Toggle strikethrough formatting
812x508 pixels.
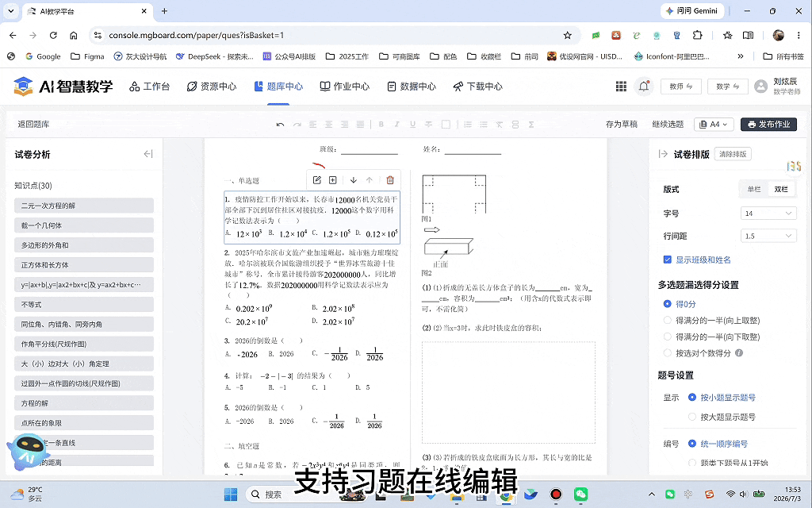(x=428, y=125)
